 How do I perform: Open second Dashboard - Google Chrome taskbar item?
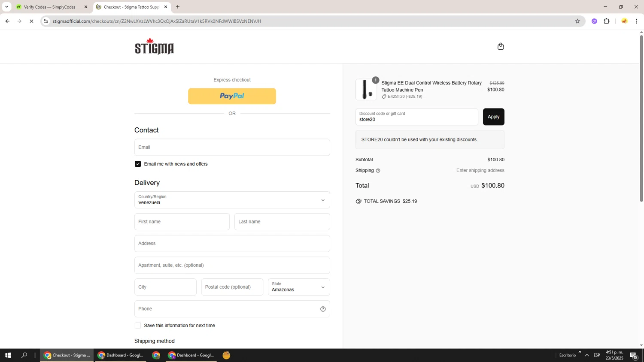[x=191, y=355]
